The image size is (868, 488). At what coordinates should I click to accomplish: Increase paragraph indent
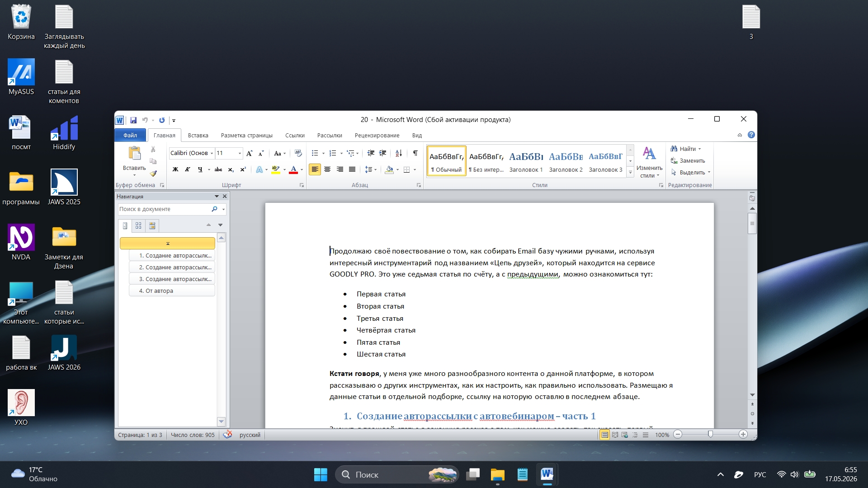[x=382, y=153]
